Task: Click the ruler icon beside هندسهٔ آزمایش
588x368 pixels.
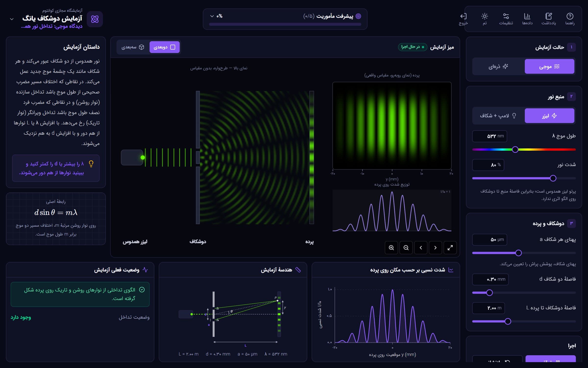Action: [298, 270]
